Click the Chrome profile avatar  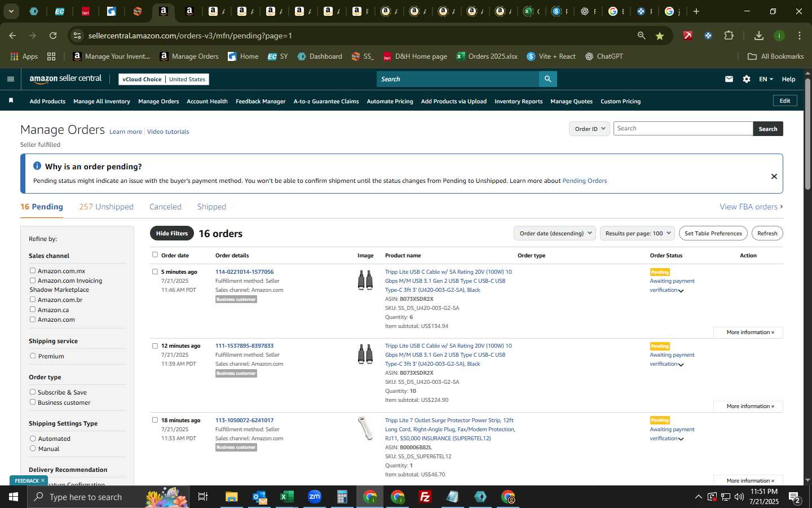(779, 36)
